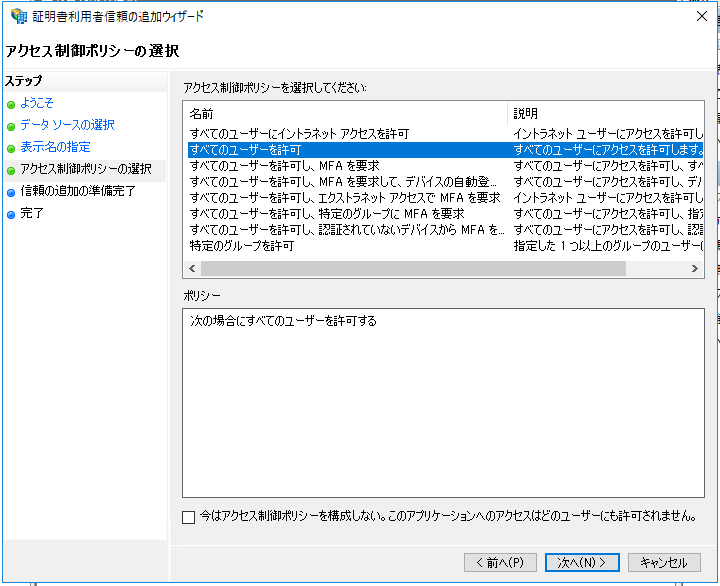Click the キャンセル button

(x=664, y=563)
